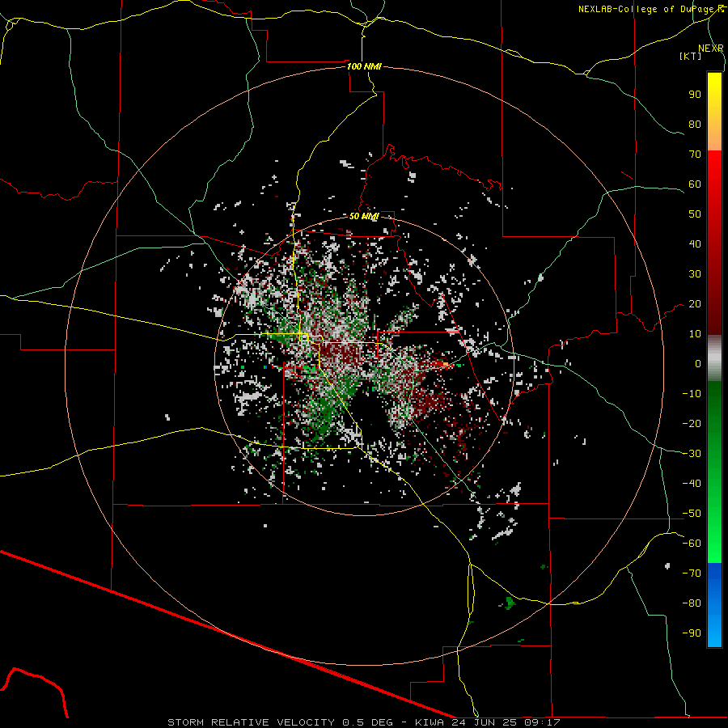Click the -30 knot scale label
Viewport: 728px width, 728px height.
[692, 454]
